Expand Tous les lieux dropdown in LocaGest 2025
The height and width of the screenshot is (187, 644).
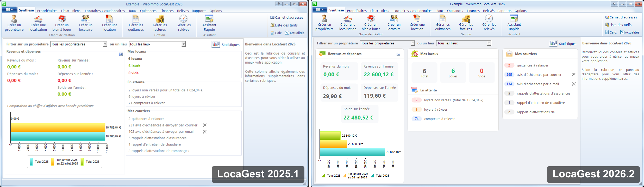(x=184, y=44)
